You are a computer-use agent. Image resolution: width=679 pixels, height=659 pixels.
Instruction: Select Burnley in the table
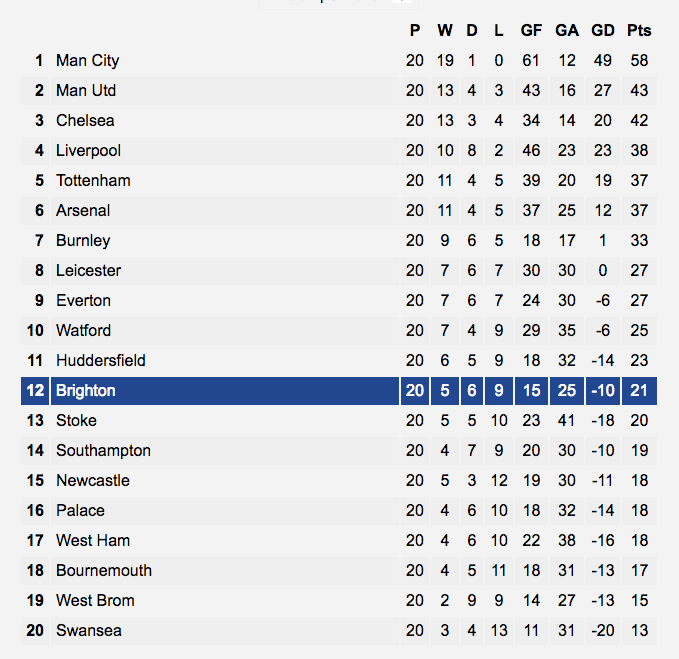pos(83,241)
